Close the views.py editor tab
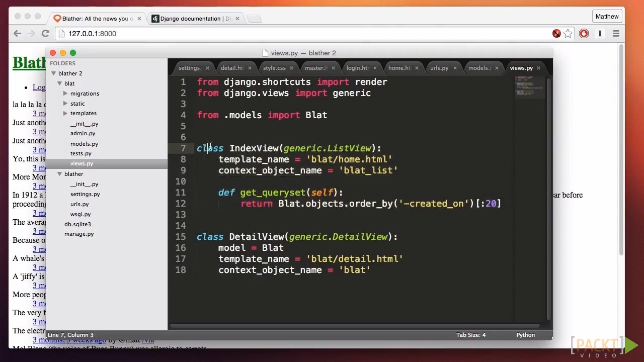The height and width of the screenshot is (362, 644). [x=538, y=68]
